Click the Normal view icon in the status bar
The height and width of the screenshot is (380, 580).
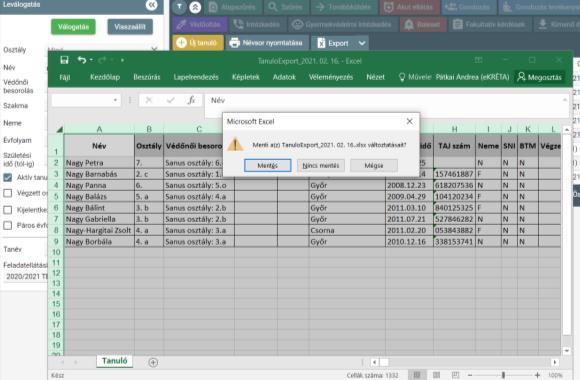click(x=417, y=375)
